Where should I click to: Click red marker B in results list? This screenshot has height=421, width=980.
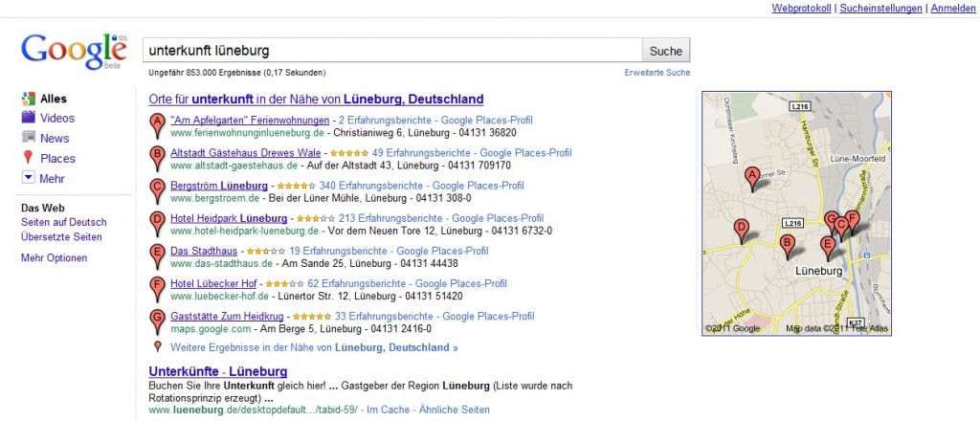158,158
